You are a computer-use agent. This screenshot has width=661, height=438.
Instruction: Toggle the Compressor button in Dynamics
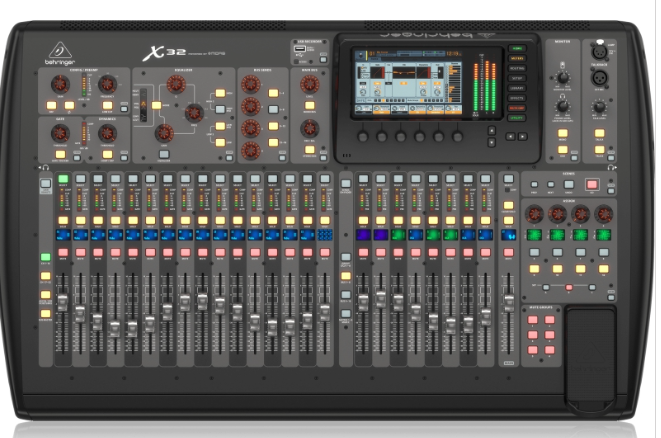(107, 154)
